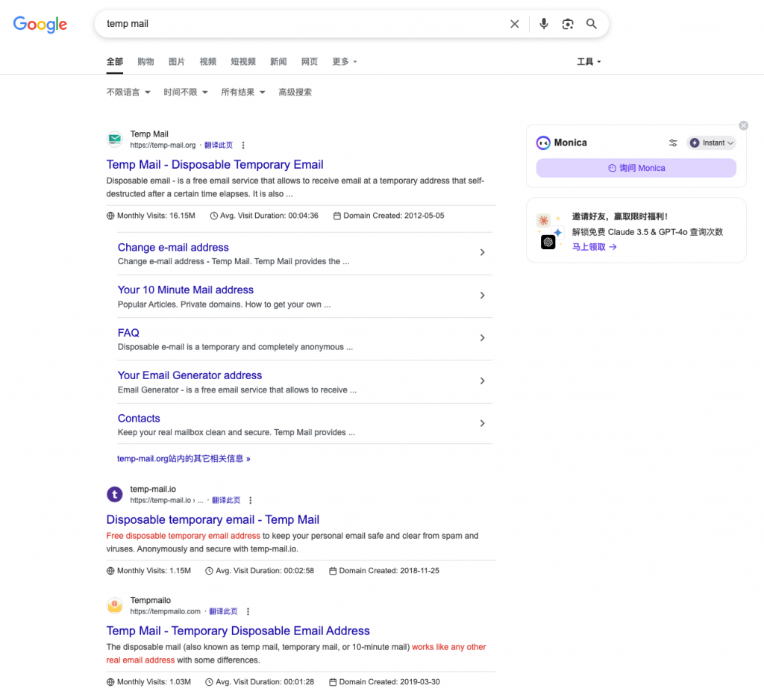The width and height of the screenshot is (764, 700).
Task: Click the Tempmailo favicon
Action: click(x=115, y=605)
